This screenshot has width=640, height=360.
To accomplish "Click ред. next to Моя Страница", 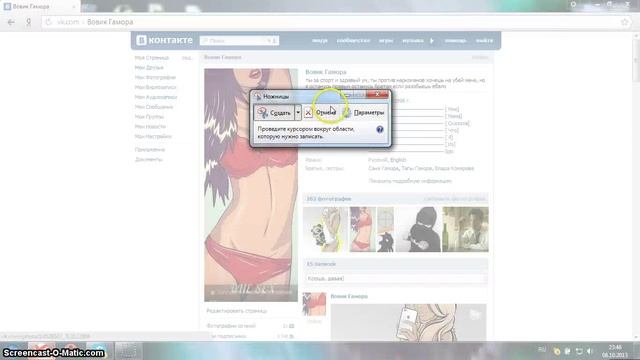I will coord(187,58).
